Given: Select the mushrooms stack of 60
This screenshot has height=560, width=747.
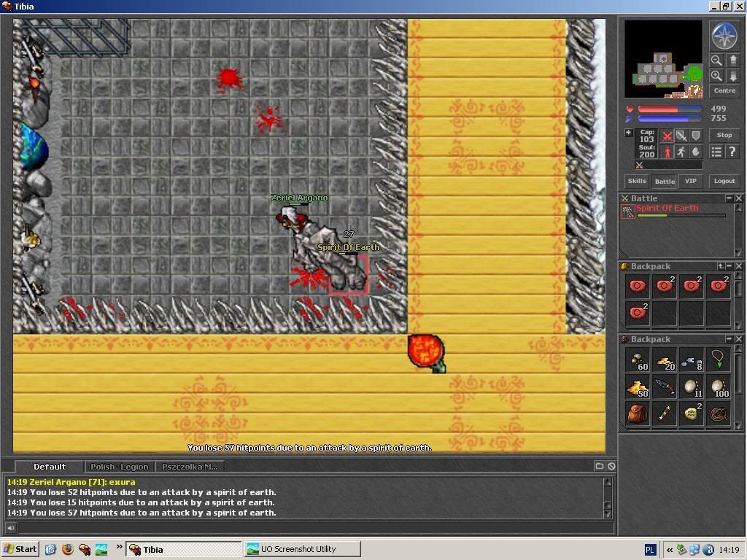Looking at the screenshot, I should click(637, 360).
